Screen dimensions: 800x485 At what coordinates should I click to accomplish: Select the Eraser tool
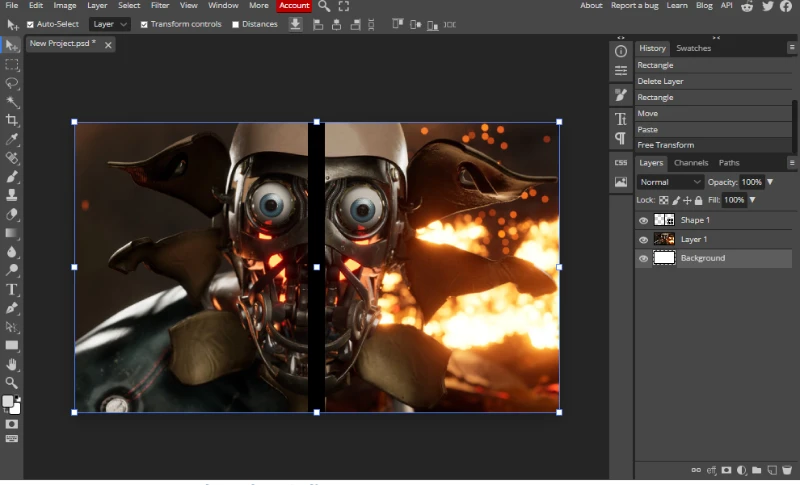point(11,214)
